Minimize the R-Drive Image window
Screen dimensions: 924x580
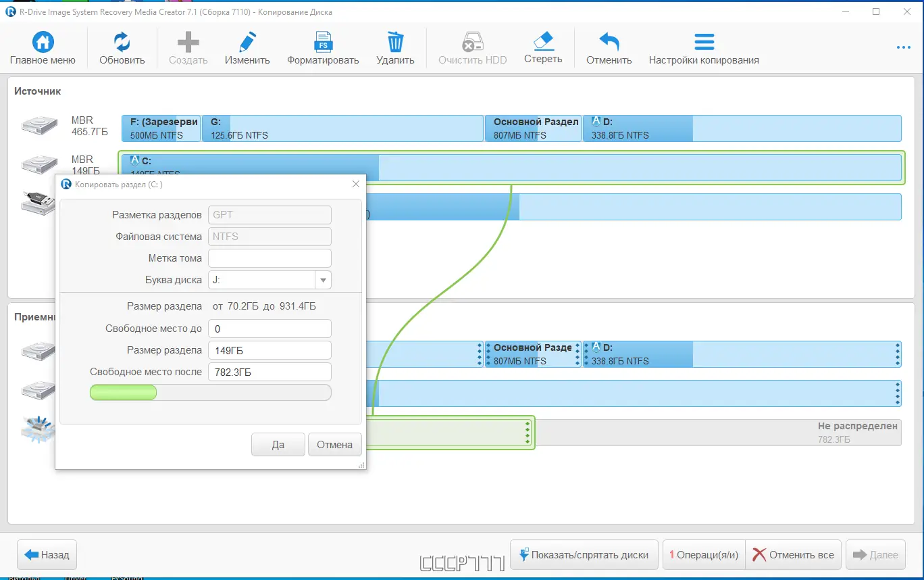[846, 11]
